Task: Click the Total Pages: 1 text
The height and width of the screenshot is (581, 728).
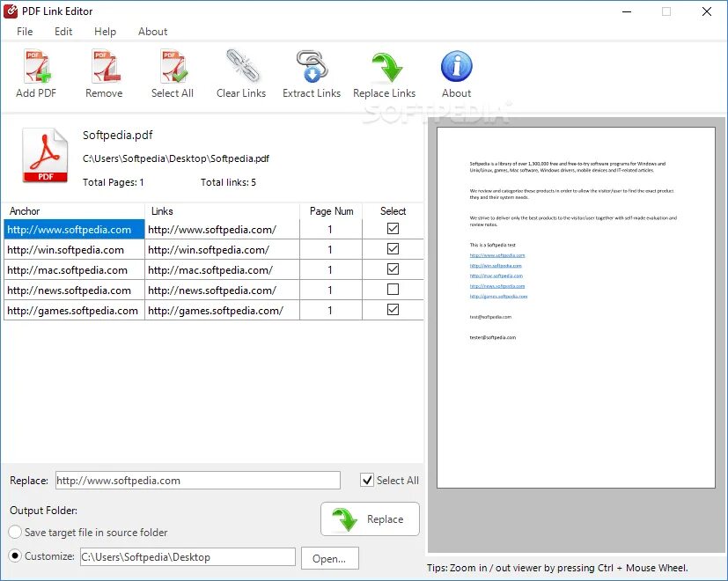Action: [x=113, y=182]
